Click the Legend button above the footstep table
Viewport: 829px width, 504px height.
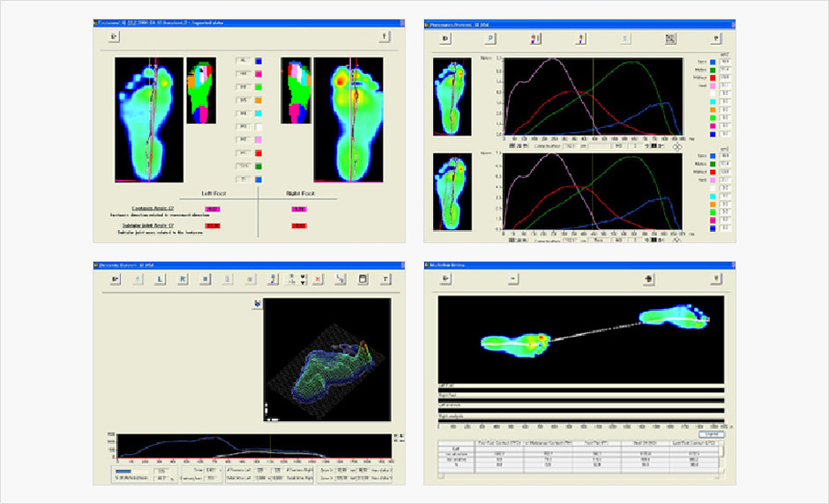(x=711, y=434)
